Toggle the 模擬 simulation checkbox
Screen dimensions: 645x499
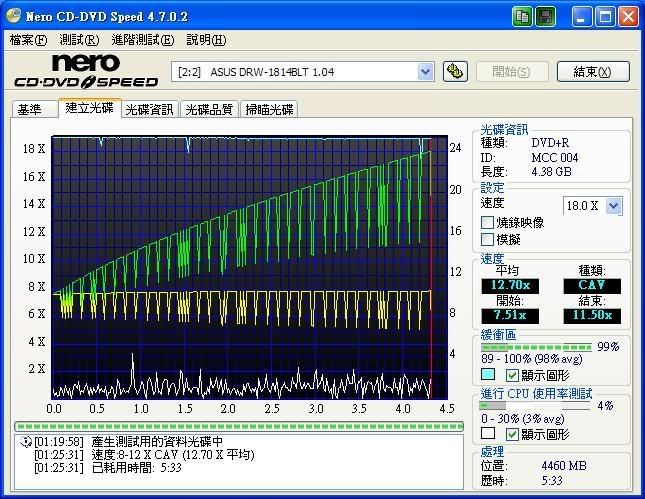[x=487, y=239]
